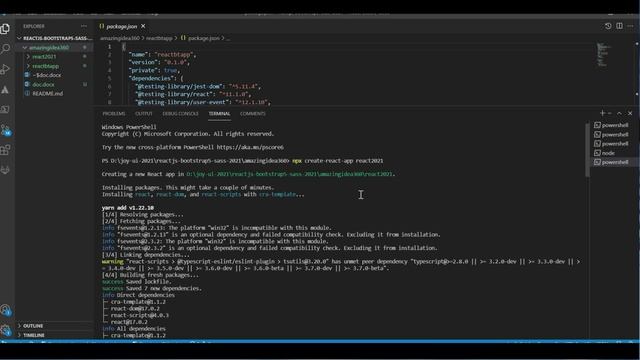This screenshot has height=360, width=640.
Task: Open the timeline history icon in editor toolbar
Action: [x=608, y=26]
